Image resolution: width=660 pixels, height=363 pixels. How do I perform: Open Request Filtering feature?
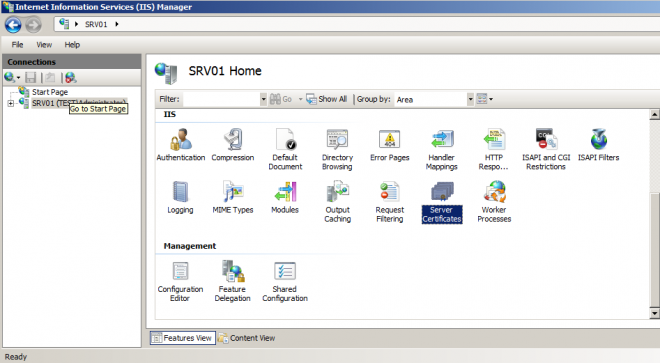coord(390,202)
